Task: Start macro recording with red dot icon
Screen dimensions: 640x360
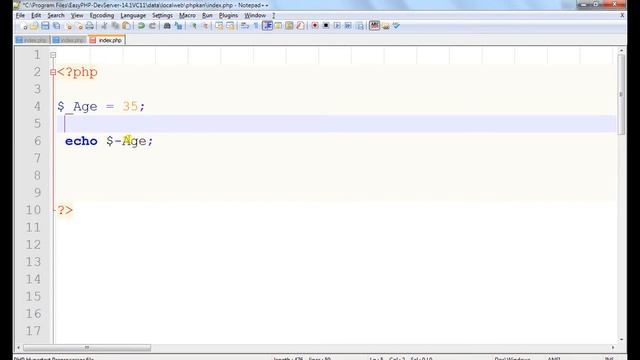Action: pyautogui.click(x=314, y=26)
